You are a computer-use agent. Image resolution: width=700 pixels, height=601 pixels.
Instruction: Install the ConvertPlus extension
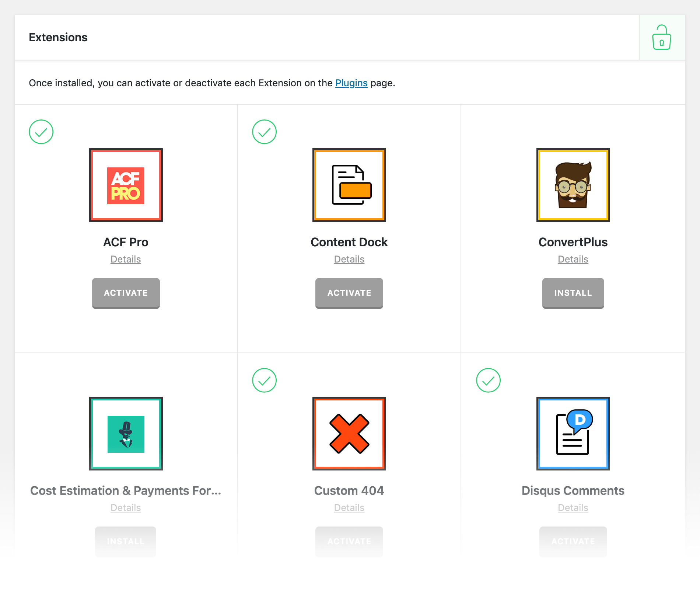573,293
